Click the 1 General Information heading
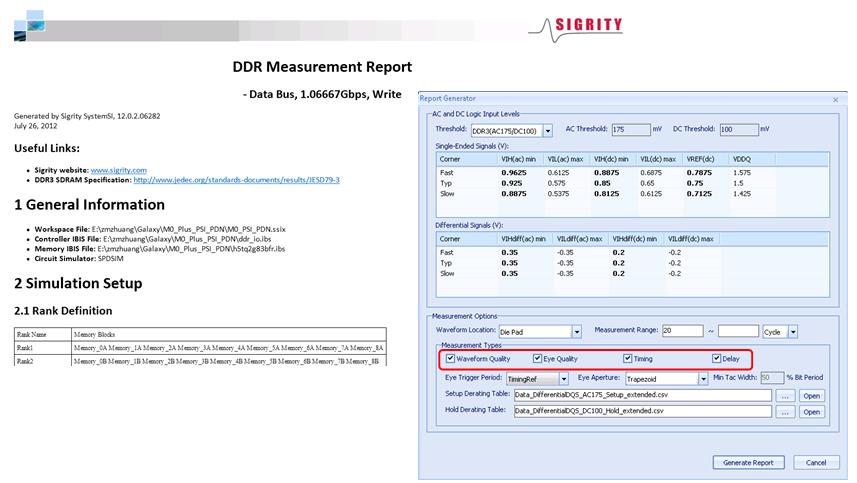Image resolution: width=857 pixels, height=483 pixels. (x=89, y=204)
